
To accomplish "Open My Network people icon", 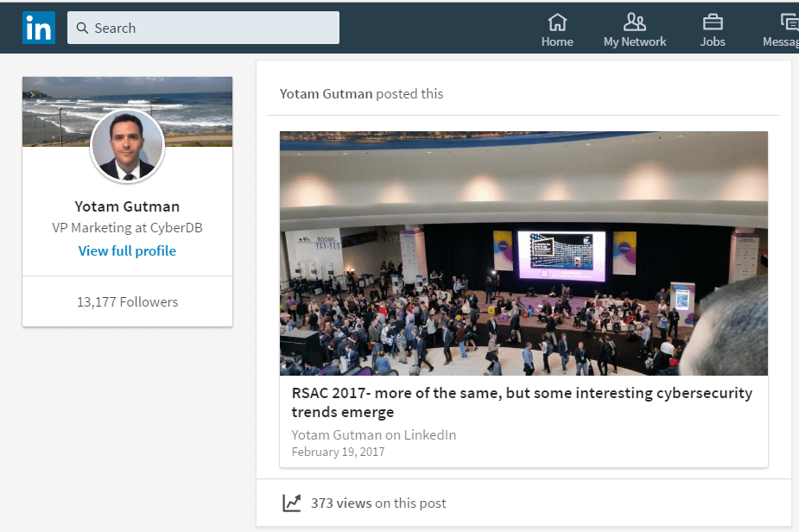I will coord(634,22).
